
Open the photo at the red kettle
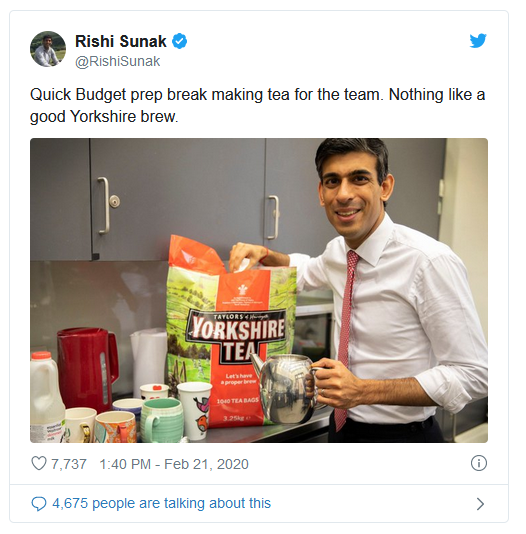coord(87,368)
